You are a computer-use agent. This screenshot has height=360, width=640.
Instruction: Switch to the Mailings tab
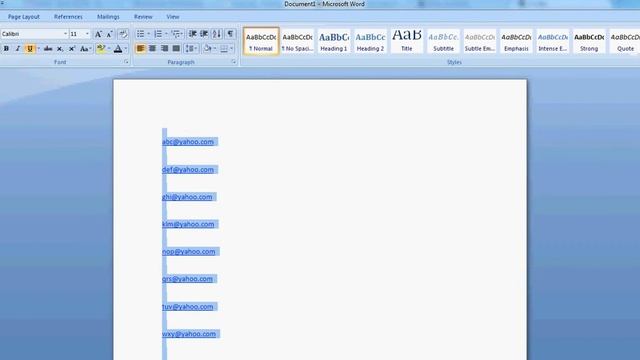tap(108, 17)
